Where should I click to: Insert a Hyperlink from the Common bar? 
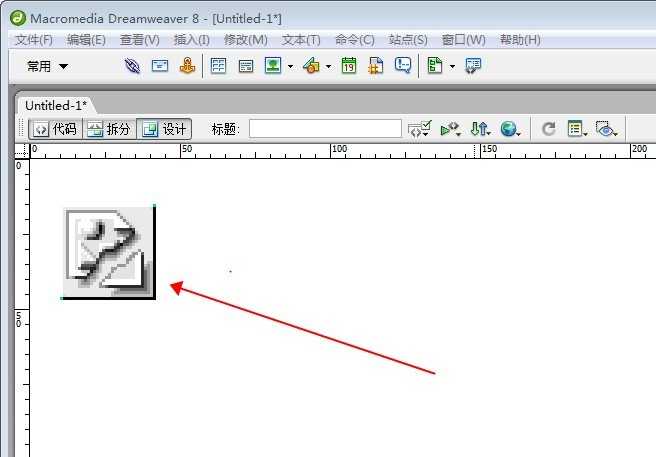coord(132,66)
